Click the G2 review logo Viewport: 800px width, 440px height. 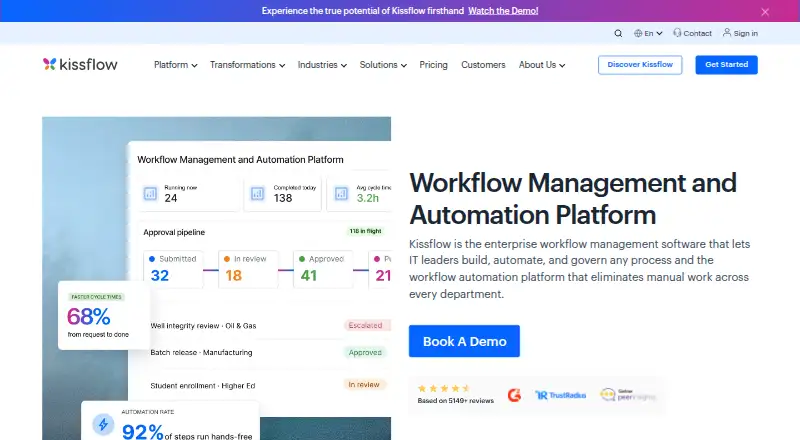[514, 395]
